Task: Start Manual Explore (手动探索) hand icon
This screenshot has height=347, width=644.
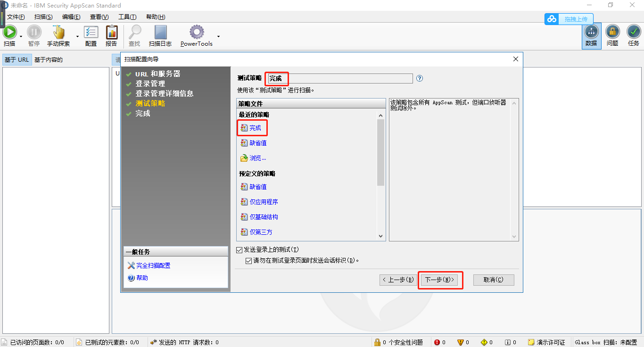Action: [x=58, y=32]
